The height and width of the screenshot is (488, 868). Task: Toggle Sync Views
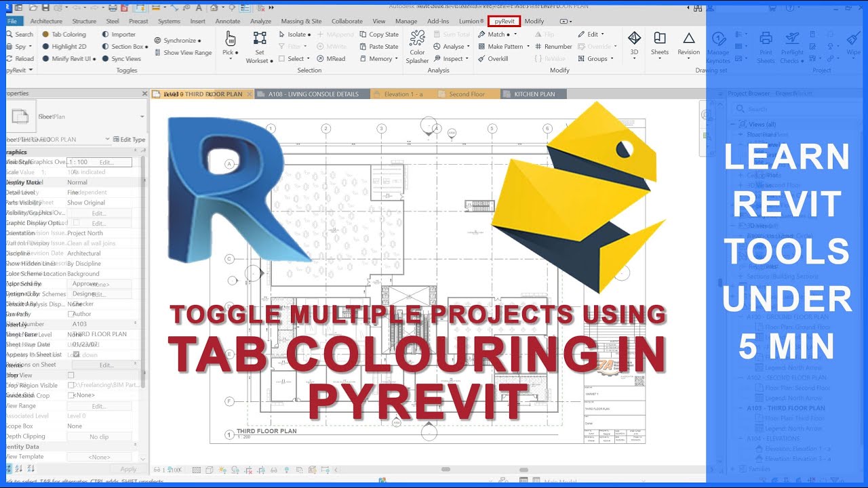click(121, 59)
